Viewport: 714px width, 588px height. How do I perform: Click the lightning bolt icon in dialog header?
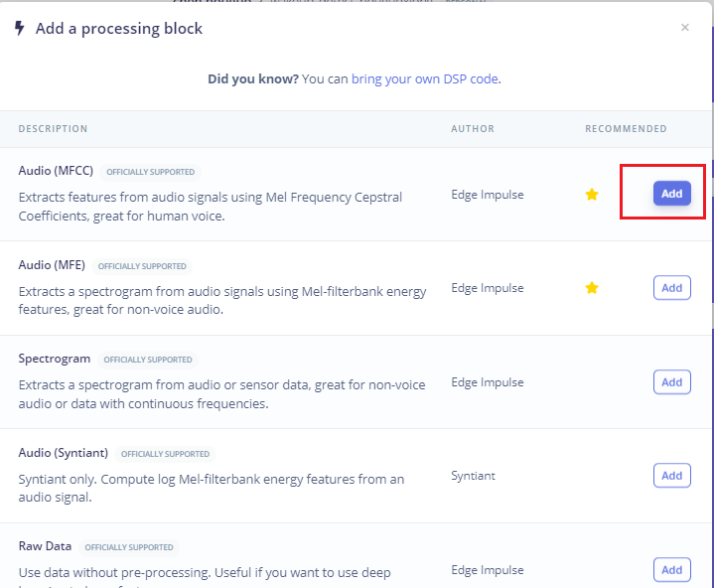[x=20, y=29]
